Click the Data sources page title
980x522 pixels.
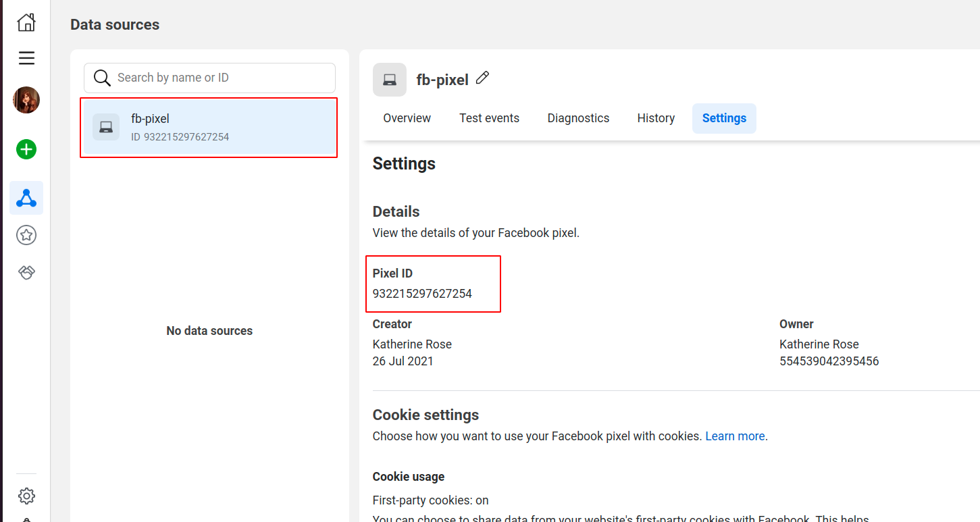[115, 25]
